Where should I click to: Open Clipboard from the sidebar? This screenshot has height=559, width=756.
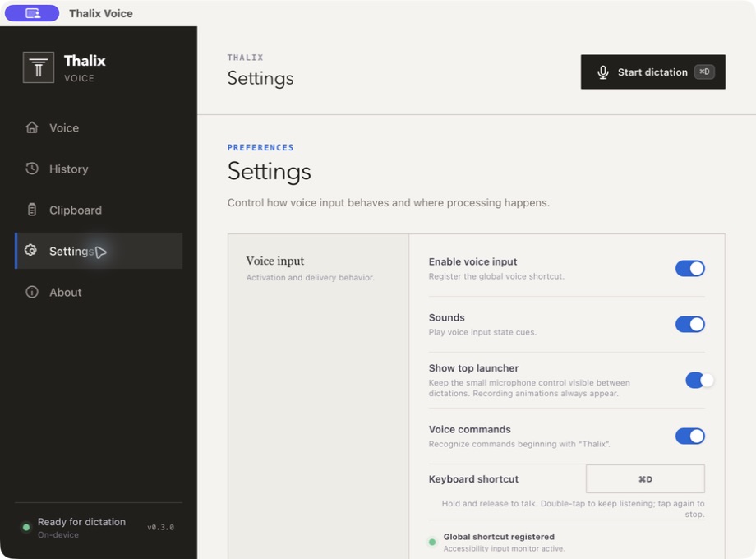tap(99, 210)
